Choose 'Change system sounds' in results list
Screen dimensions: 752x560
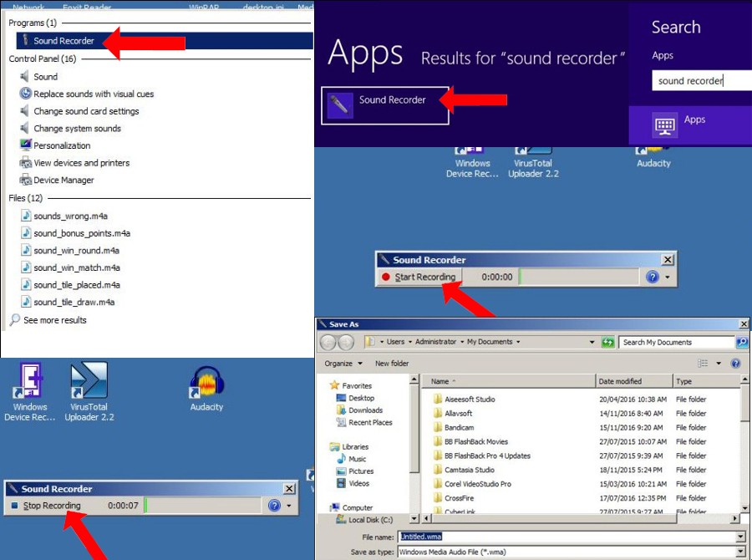[77, 129]
